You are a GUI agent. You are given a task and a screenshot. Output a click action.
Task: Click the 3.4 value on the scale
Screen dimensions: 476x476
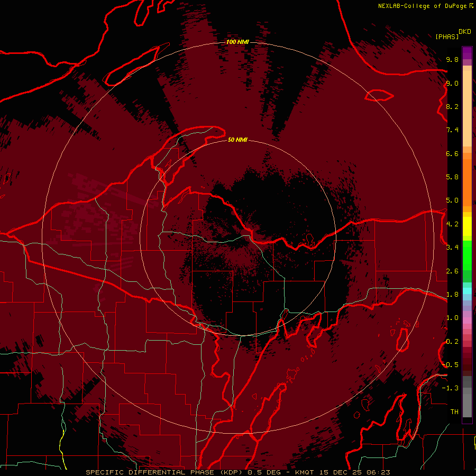click(x=452, y=248)
